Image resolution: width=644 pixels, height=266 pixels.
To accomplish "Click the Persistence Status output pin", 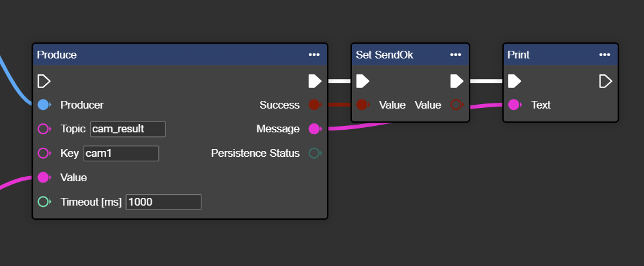I will point(315,154).
